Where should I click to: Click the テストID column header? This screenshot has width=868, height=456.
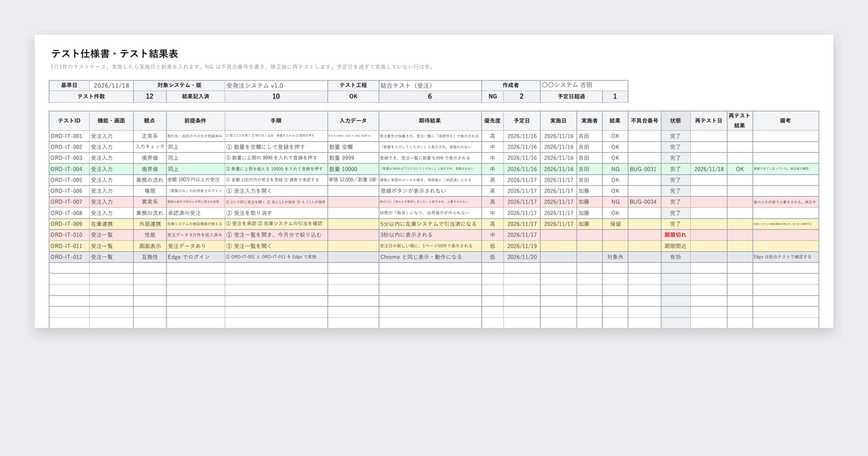coord(69,121)
